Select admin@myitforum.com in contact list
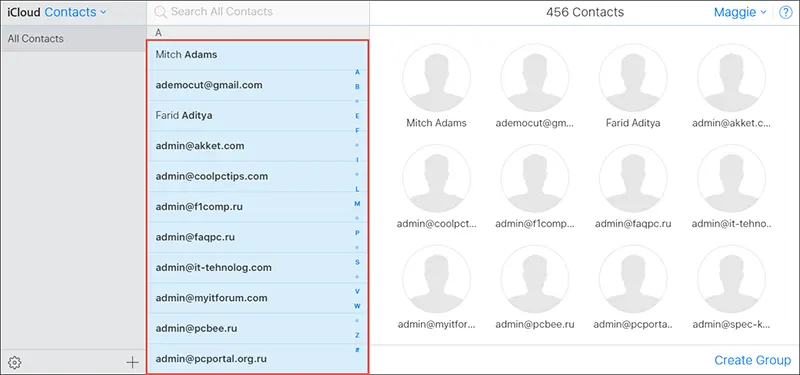This screenshot has width=800, height=375. coord(257,298)
